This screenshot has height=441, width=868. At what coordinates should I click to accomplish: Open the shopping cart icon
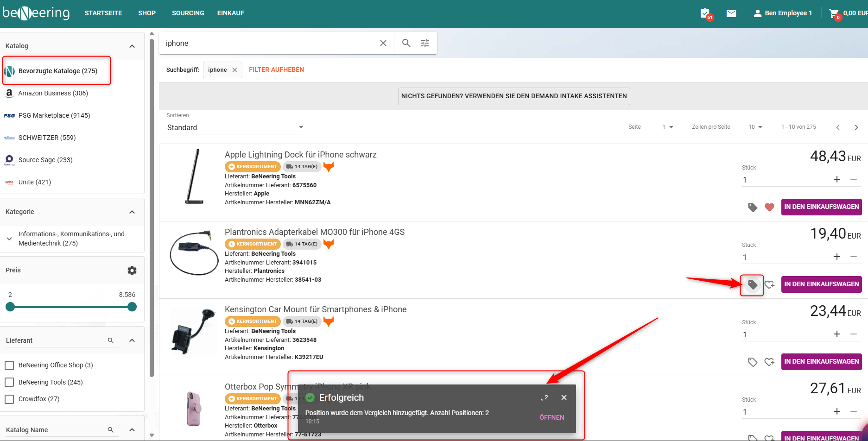[834, 13]
